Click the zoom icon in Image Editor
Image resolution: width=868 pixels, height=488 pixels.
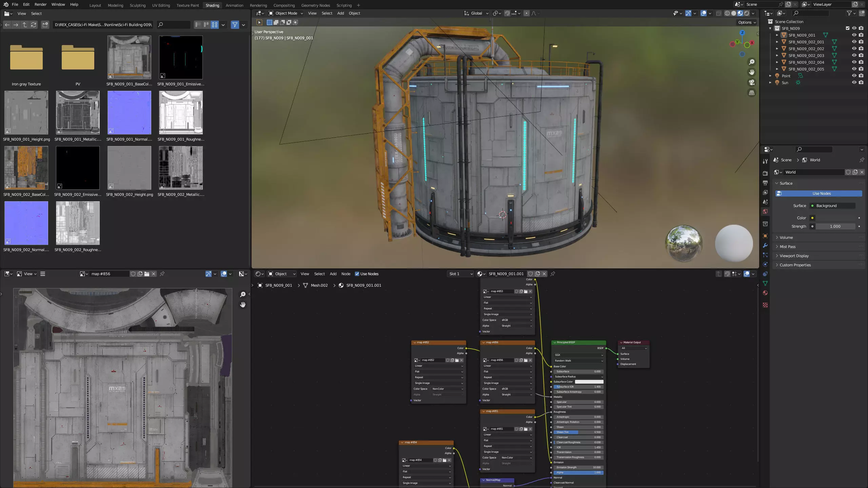tap(243, 294)
